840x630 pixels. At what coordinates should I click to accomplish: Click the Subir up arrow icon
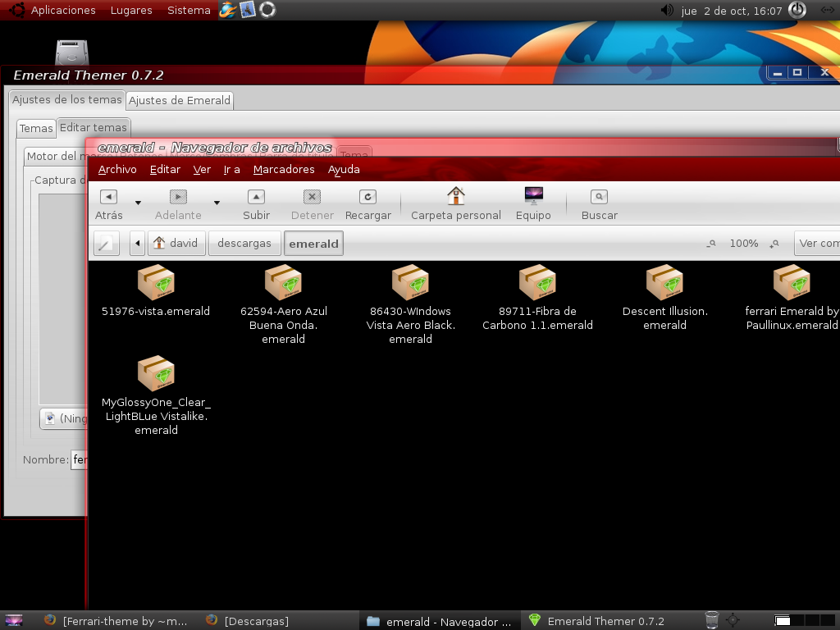pyautogui.click(x=256, y=197)
